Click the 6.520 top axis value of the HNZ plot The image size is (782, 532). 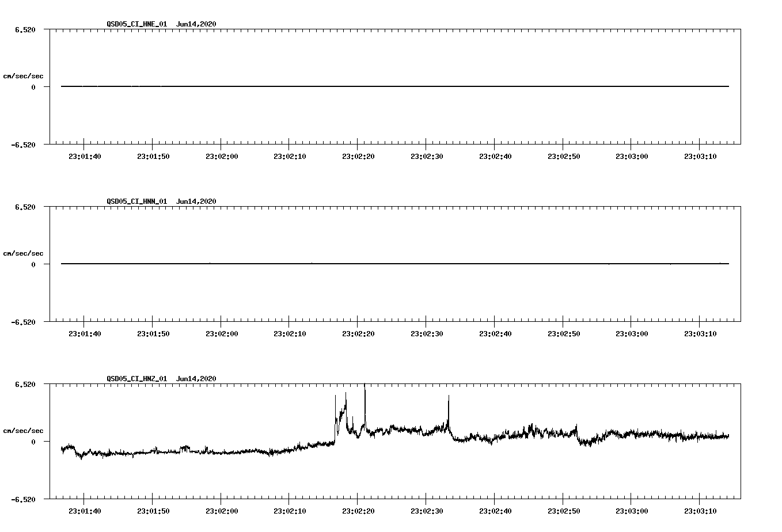click(25, 384)
